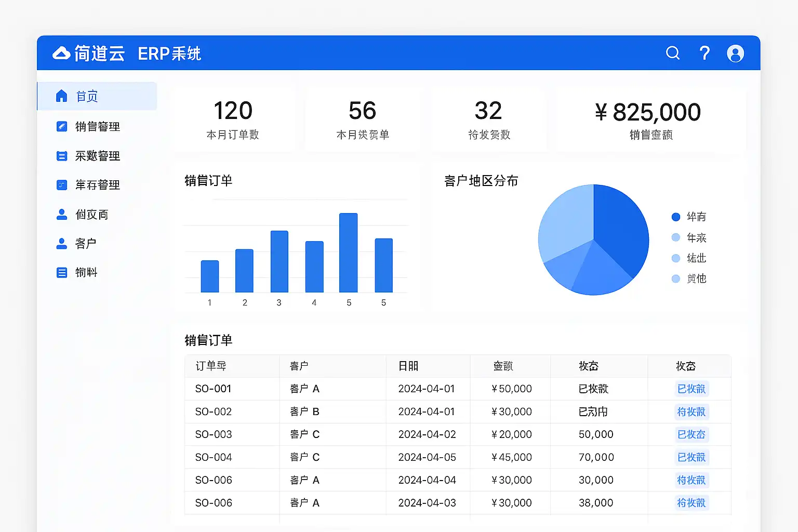Click the 库存管理 inventory sidebar icon

pyautogui.click(x=61, y=185)
